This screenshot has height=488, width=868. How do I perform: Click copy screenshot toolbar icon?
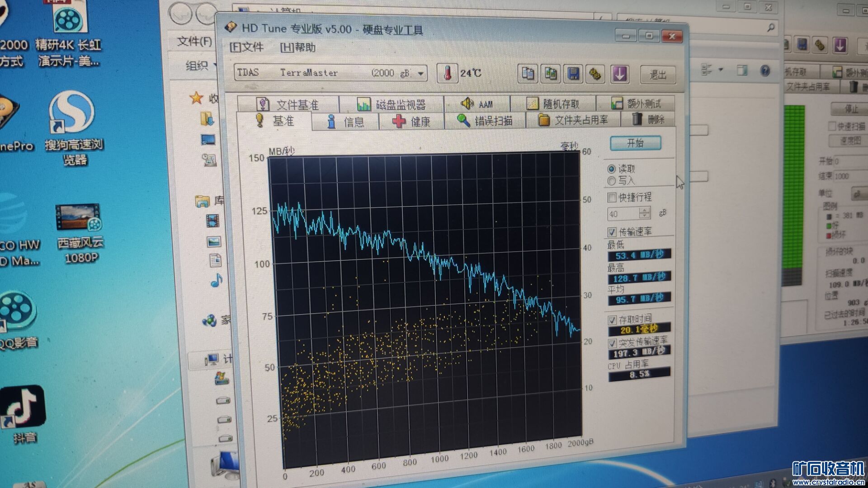click(551, 74)
